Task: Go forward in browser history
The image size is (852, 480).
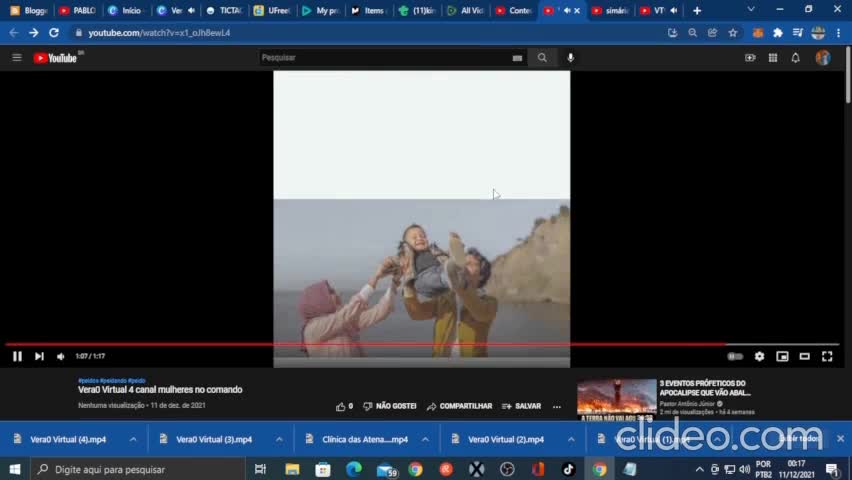Action: (x=34, y=33)
